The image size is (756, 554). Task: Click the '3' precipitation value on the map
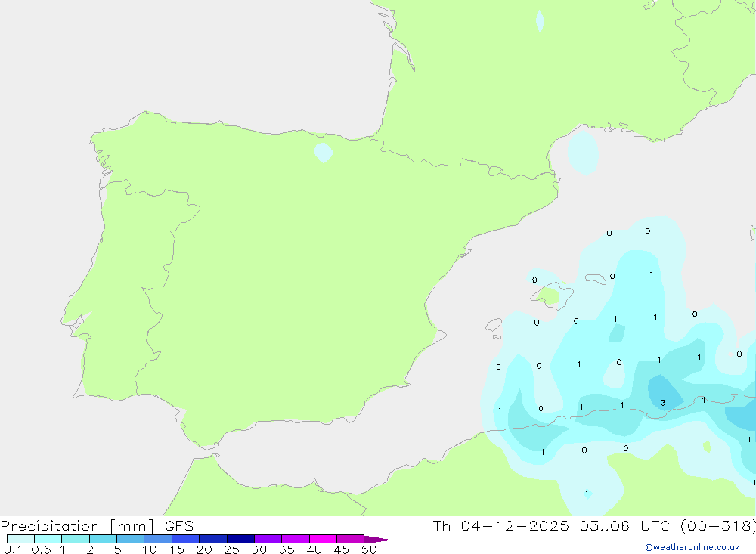coord(664,403)
